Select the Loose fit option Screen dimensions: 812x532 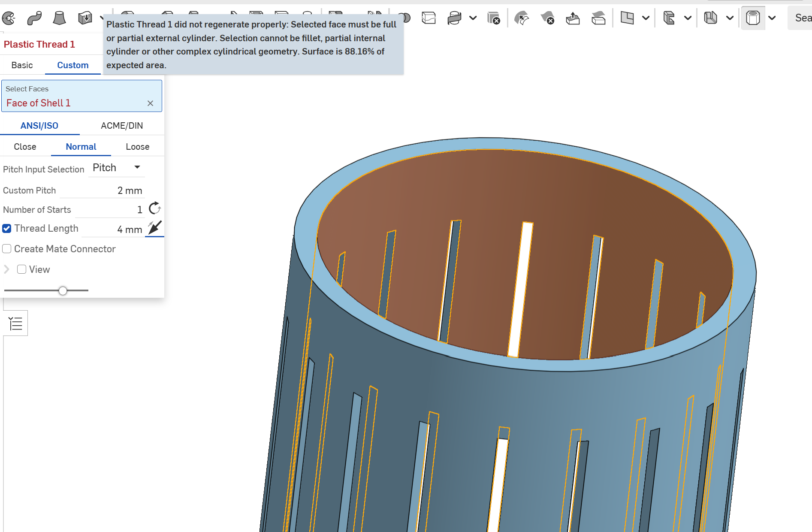tap(138, 147)
